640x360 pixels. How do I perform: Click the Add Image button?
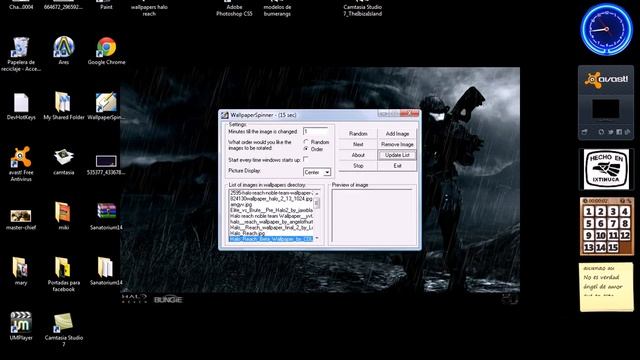point(397,134)
